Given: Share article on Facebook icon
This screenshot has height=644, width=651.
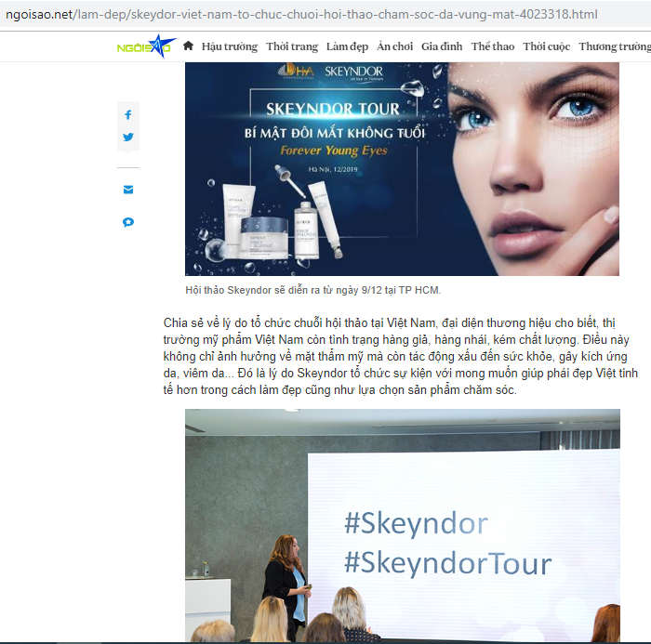Looking at the screenshot, I should coord(128,114).
